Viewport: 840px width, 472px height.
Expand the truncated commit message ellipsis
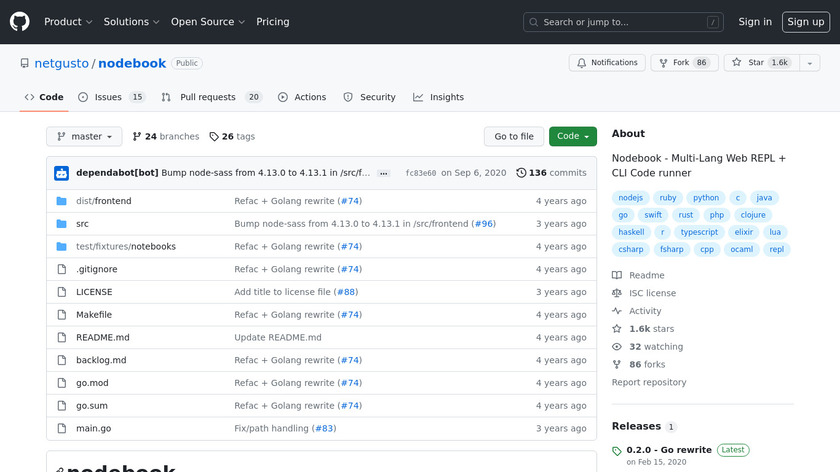[x=383, y=173]
